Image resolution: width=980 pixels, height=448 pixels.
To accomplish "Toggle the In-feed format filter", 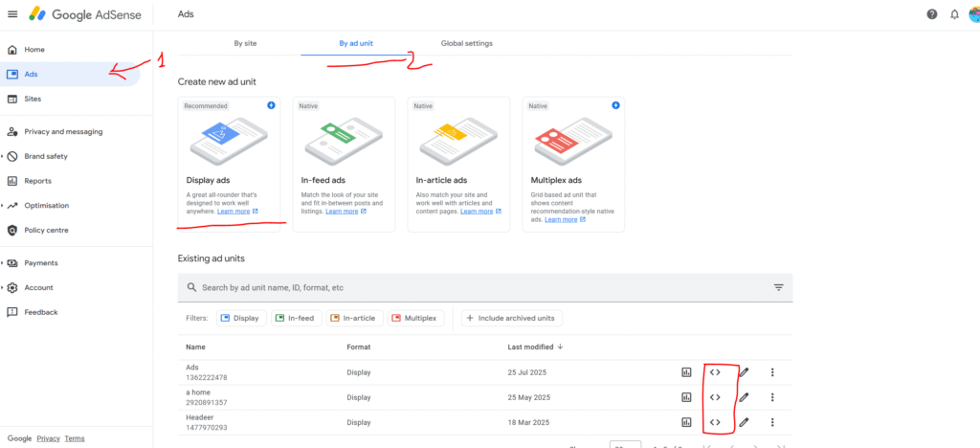I will (296, 318).
